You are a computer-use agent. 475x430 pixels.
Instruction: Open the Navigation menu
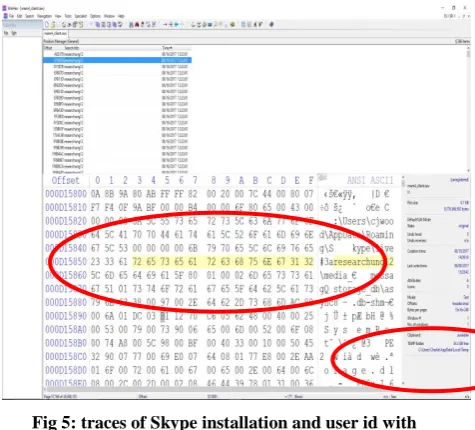44,16
